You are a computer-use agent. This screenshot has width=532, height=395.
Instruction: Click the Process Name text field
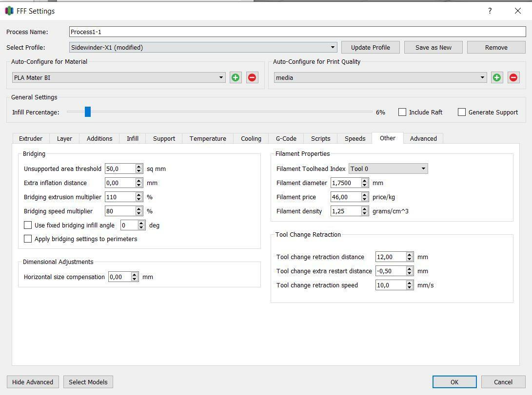point(297,32)
